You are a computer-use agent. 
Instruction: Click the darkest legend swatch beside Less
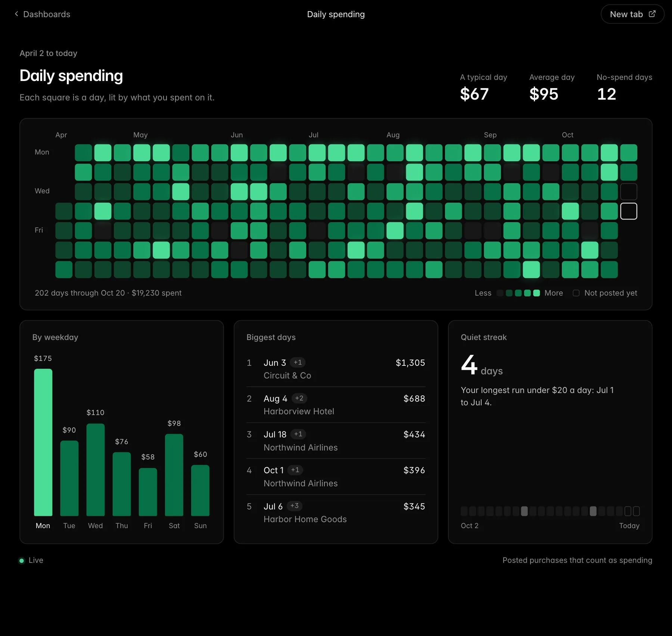point(500,293)
